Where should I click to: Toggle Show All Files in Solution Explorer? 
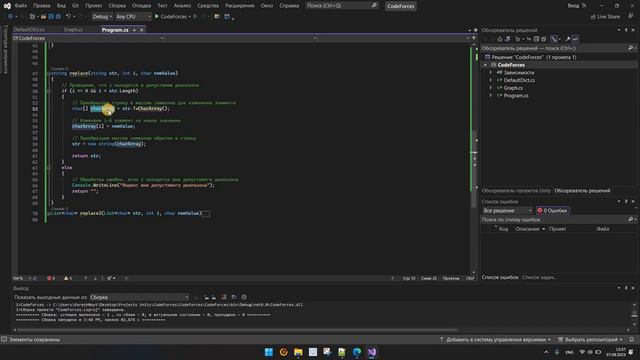tap(544, 39)
